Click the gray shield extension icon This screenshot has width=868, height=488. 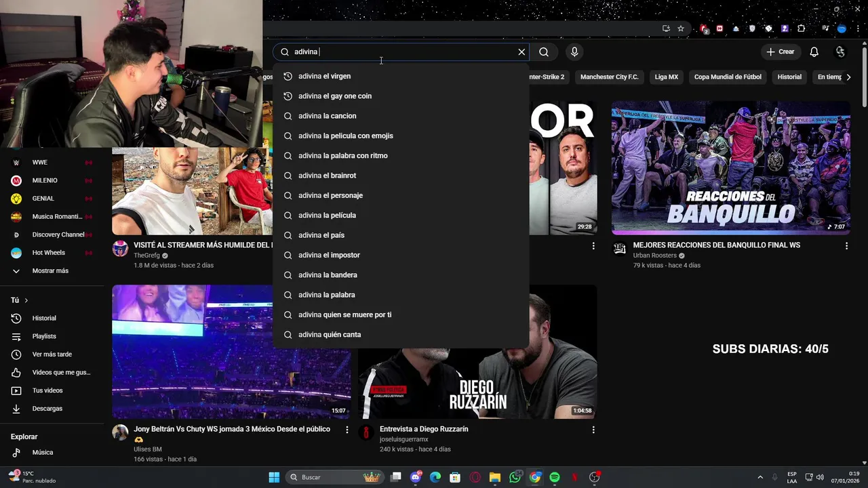[x=752, y=28]
